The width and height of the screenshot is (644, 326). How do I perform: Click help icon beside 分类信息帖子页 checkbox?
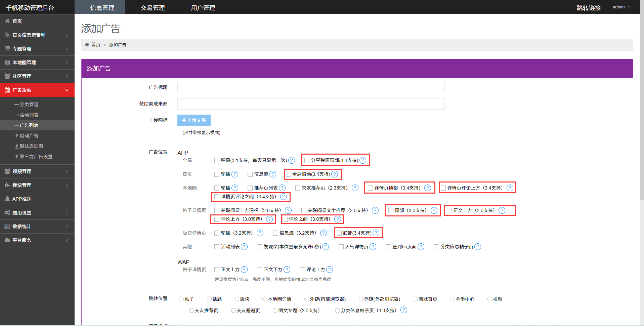coord(478,247)
